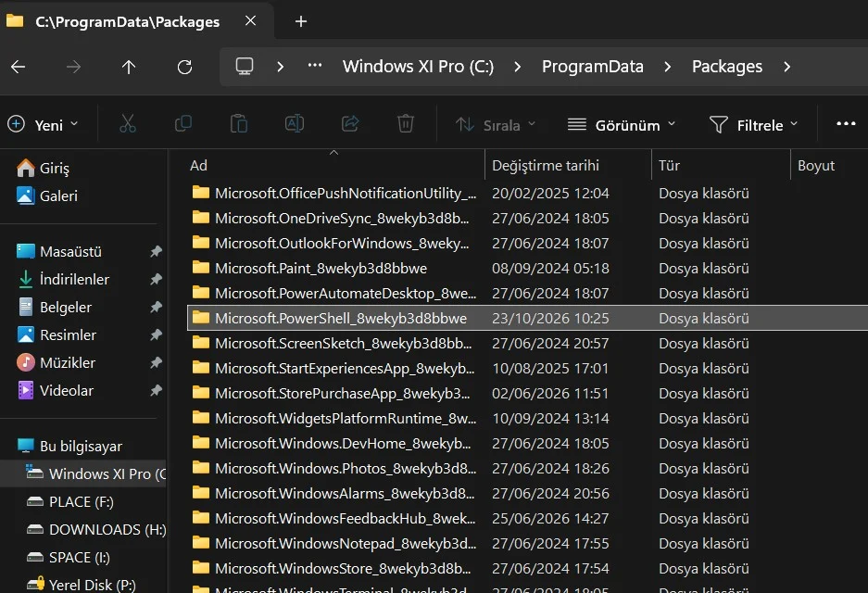Click the Delete trash can icon
Image resolution: width=868 pixels, height=593 pixels.
[x=405, y=124]
